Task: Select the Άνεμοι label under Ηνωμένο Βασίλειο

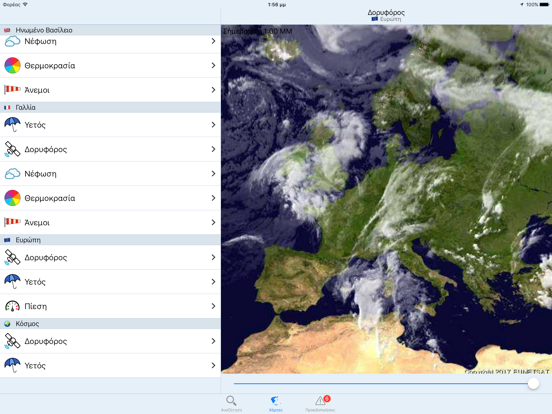Action: tap(37, 90)
